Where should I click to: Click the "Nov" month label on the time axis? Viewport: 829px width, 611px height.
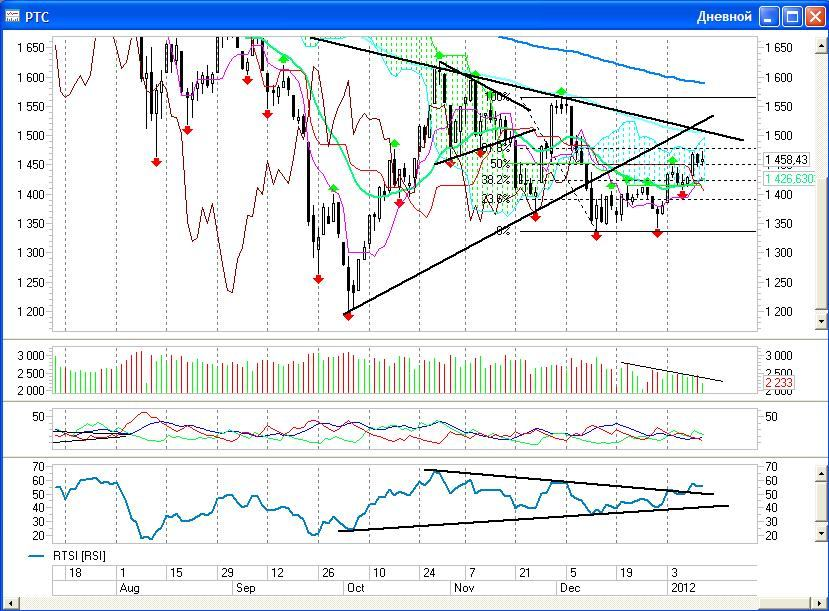coord(464,588)
